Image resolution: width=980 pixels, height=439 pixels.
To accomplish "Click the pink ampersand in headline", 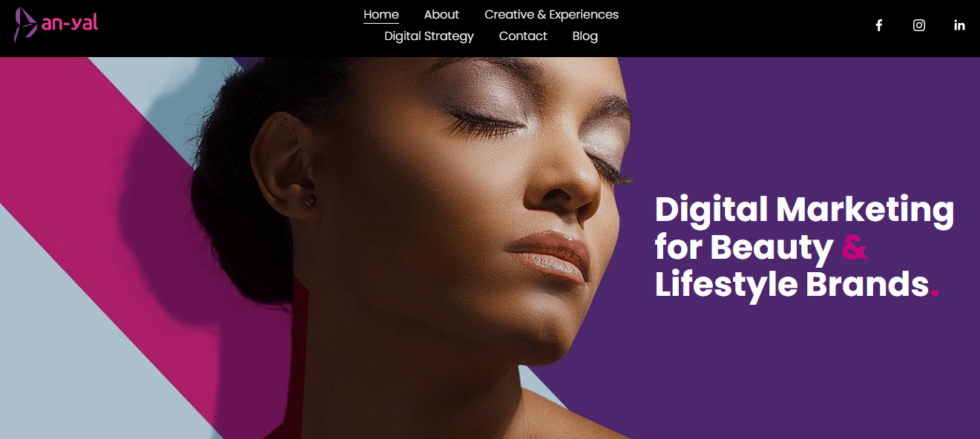I will (x=855, y=248).
